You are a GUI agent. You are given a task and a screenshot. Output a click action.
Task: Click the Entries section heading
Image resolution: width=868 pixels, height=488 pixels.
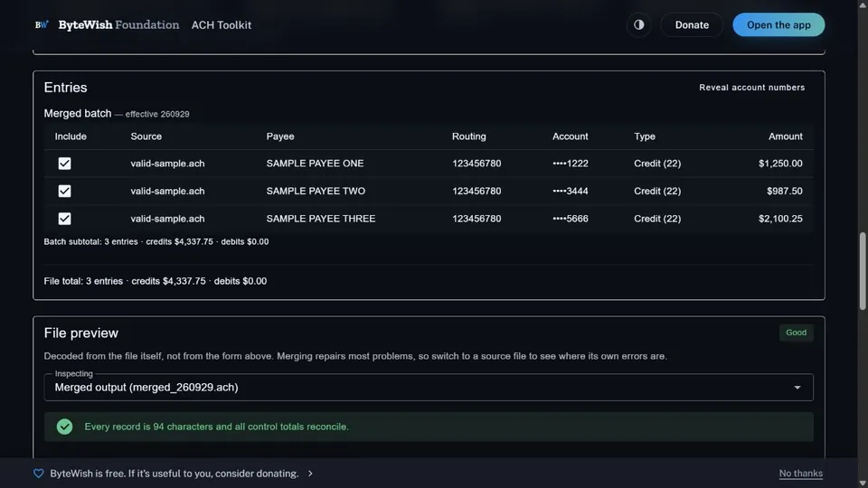tap(65, 88)
